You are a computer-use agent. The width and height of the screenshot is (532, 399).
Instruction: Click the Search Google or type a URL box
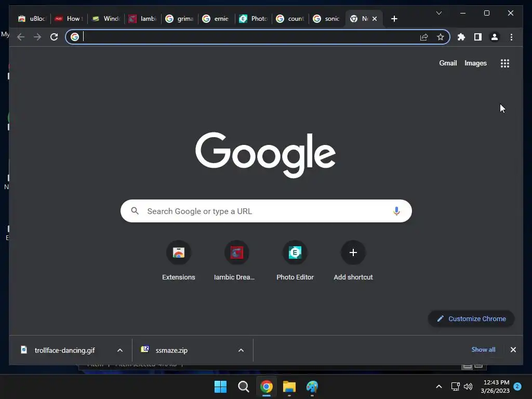click(x=266, y=211)
